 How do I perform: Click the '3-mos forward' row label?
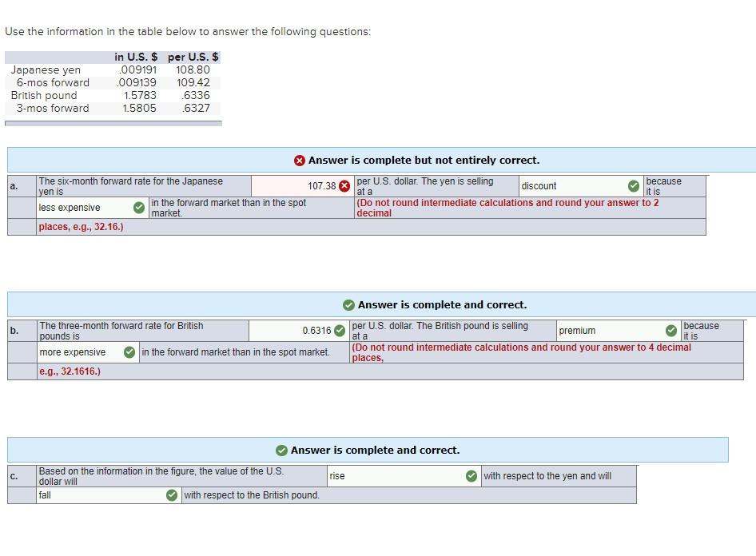[53, 109]
